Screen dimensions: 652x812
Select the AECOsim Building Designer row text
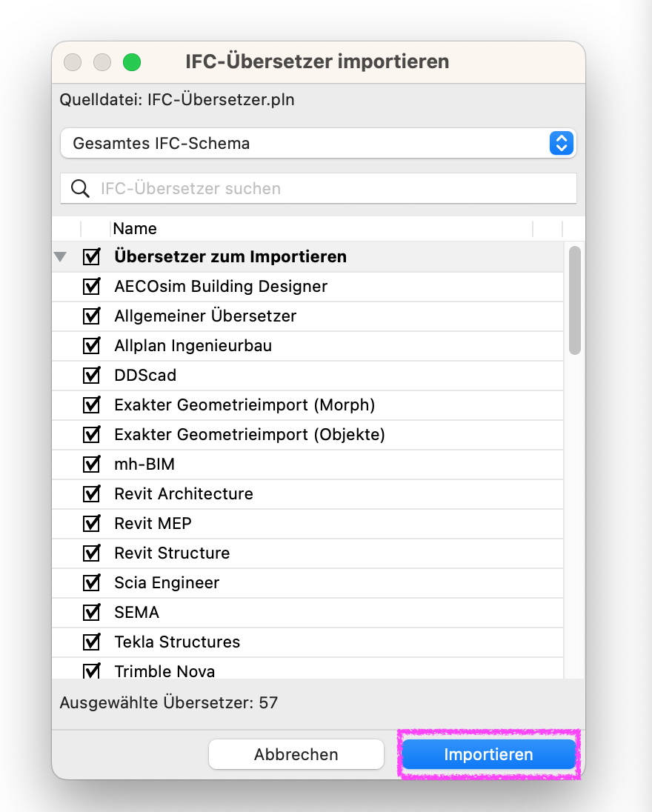pyautogui.click(x=221, y=287)
